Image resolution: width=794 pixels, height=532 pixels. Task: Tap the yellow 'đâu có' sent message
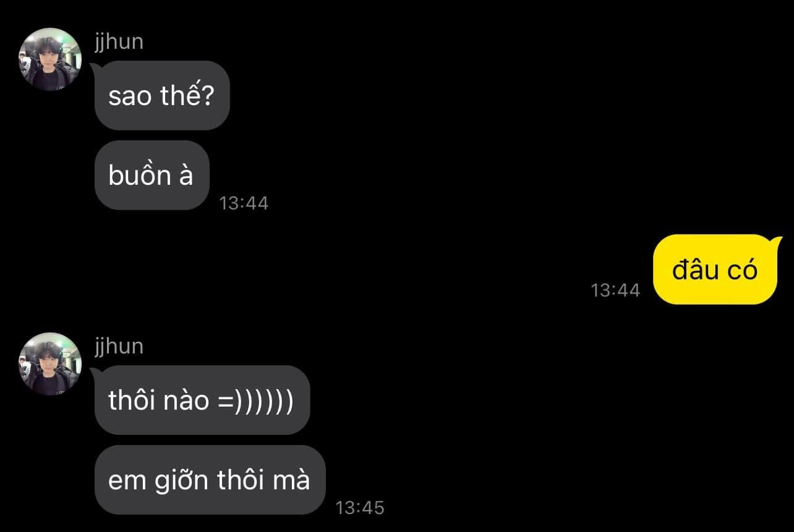click(715, 270)
